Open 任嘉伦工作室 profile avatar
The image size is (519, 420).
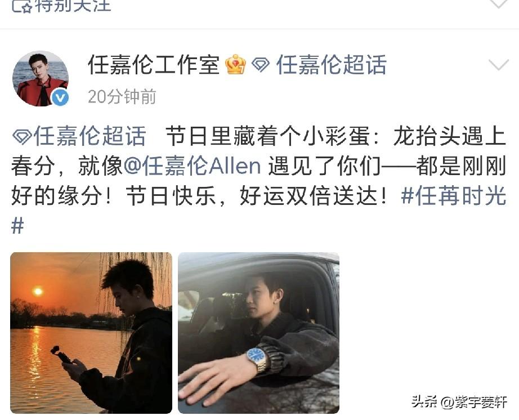pos(41,79)
